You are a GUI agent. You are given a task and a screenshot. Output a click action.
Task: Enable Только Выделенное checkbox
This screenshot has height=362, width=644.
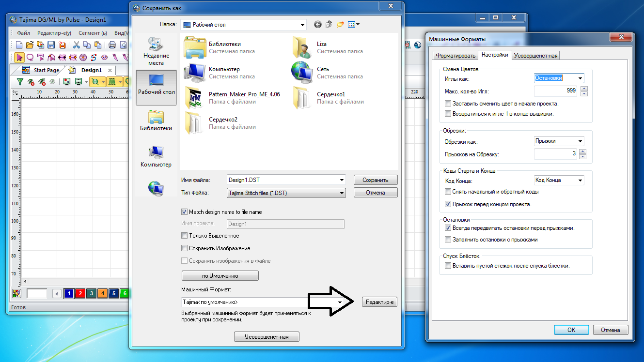pos(184,236)
